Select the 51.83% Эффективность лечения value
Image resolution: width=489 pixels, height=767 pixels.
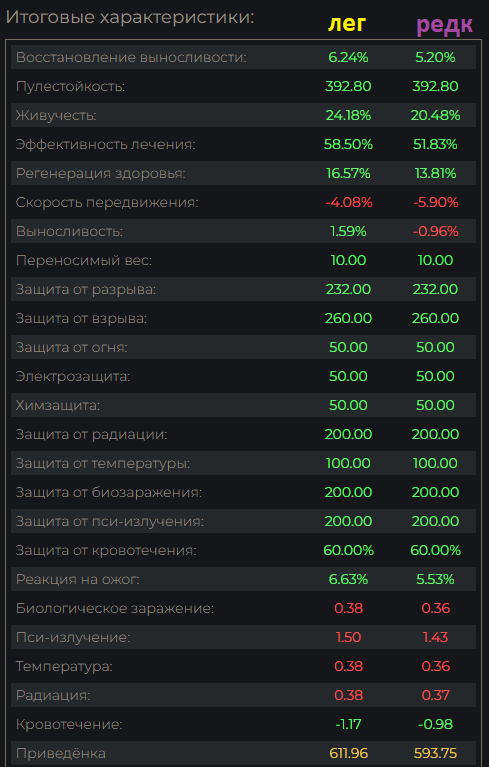coord(435,144)
